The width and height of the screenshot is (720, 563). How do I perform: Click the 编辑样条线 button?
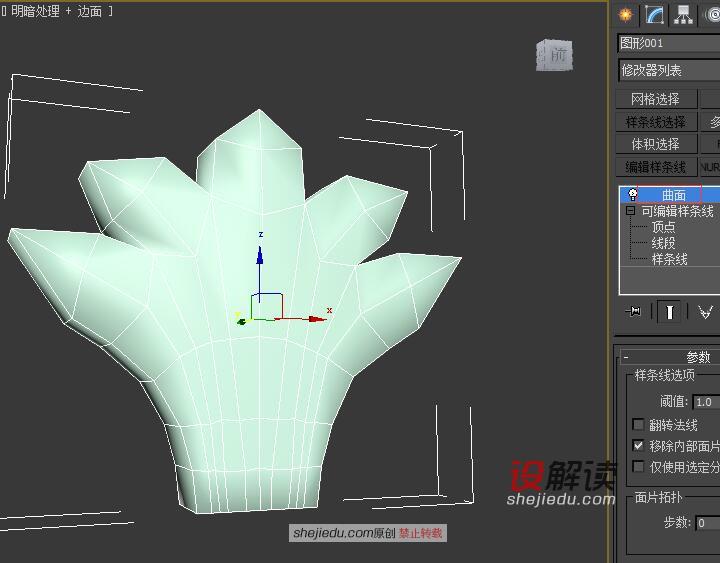[655, 167]
